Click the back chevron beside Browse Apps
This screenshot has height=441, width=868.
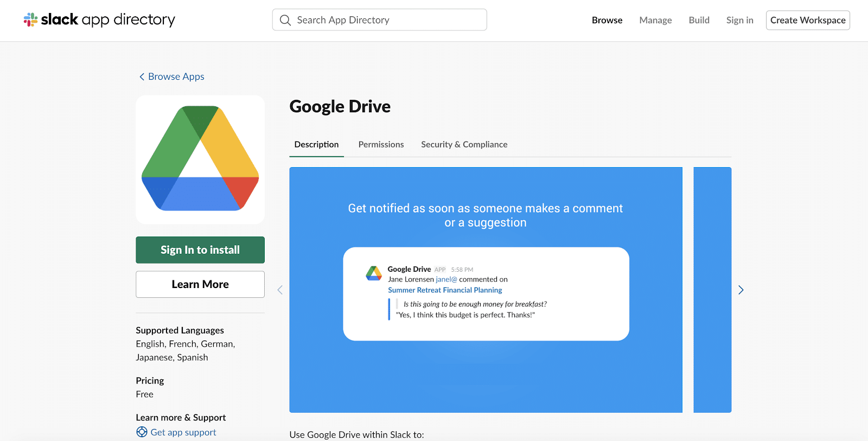(142, 76)
